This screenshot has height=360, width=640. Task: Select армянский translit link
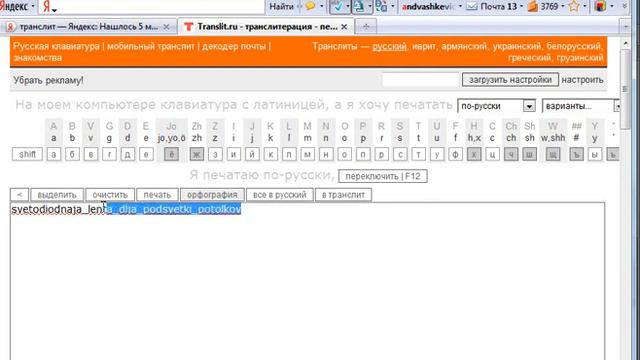coord(464,46)
